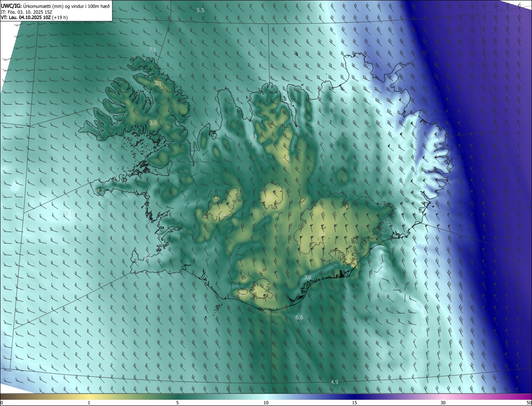532x406 pixels.
Task: Select the 15 tick on the color scale
Action: pyautogui.click(x=355, y=403)
